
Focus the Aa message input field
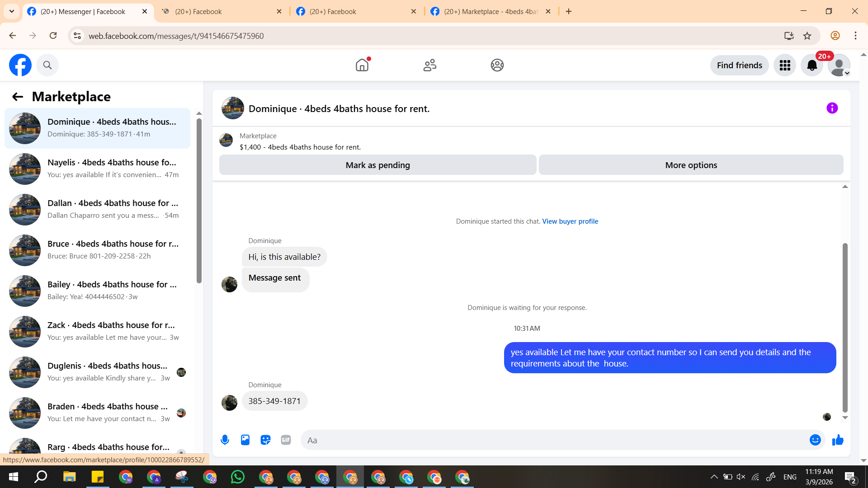coord(554,440)
